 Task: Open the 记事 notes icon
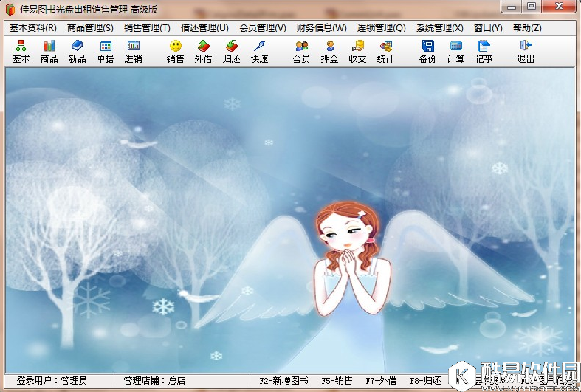coord(484,51)
